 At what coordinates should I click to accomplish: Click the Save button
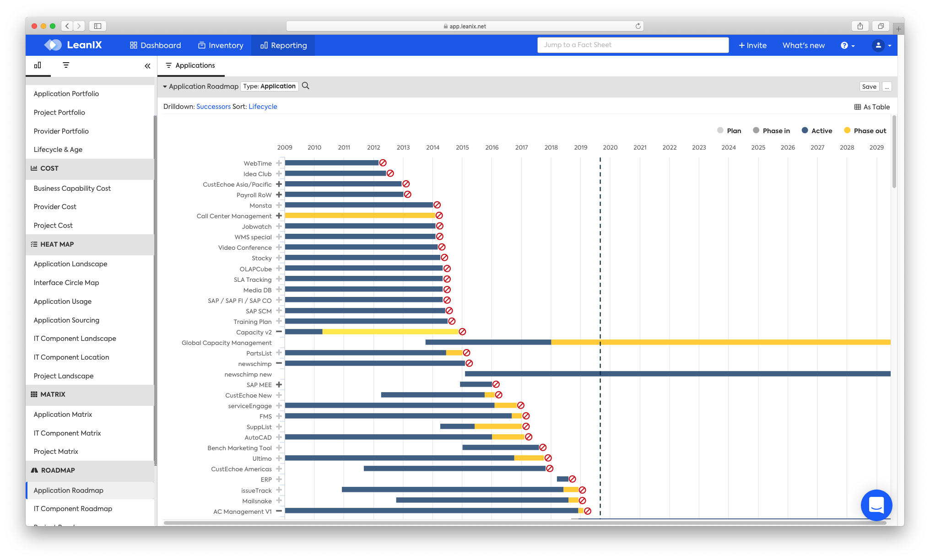pyautogui.click(x=869, y=86)
